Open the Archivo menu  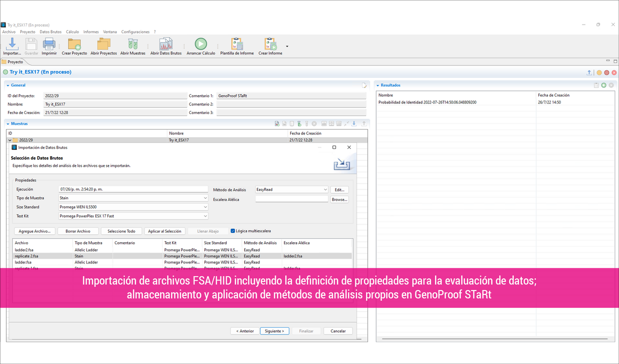9,32
